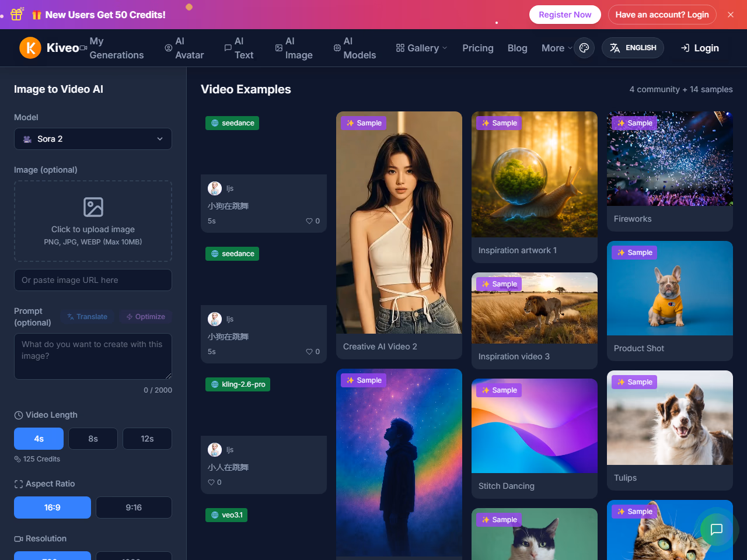Image resolution: width=747 pixels, height=560 pixels.
Task: Open the AI Avatar nav item
Action: click(x=184, y=48)
